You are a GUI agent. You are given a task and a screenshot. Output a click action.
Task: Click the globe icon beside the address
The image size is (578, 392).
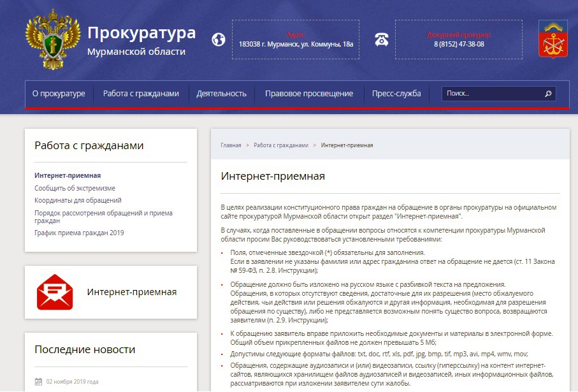pos(219,40)
